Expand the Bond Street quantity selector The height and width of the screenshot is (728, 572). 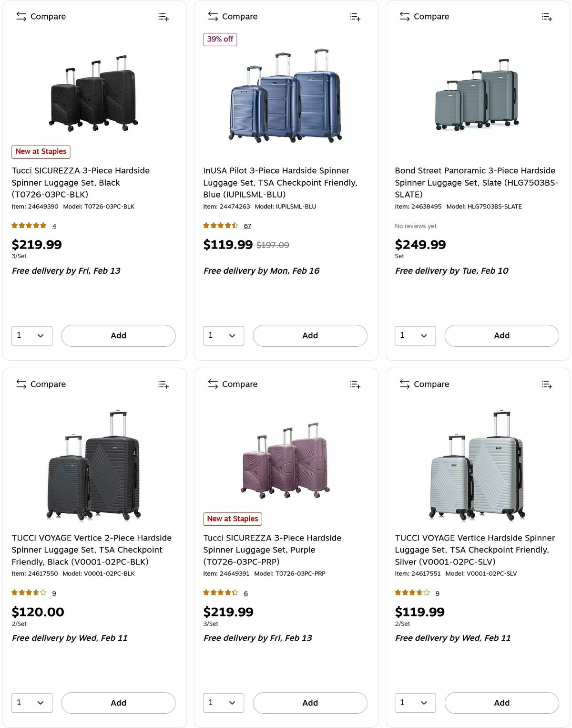[415, 335]
